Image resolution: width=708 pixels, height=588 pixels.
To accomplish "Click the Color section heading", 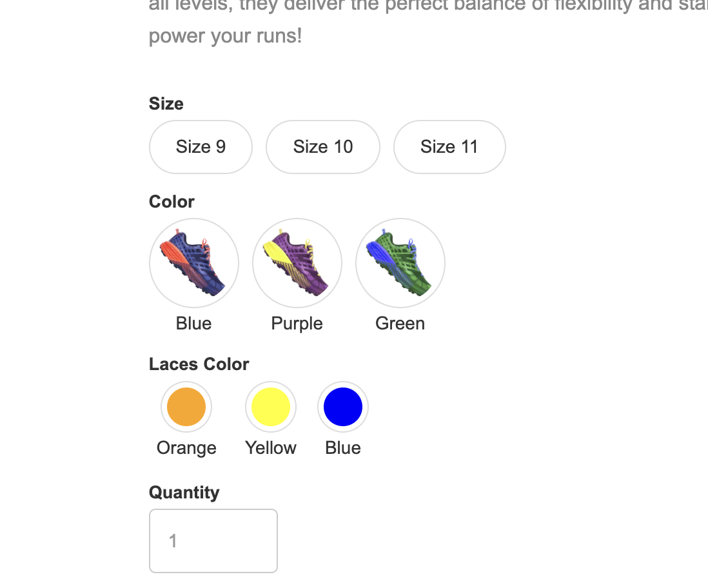I will [172, 201].
